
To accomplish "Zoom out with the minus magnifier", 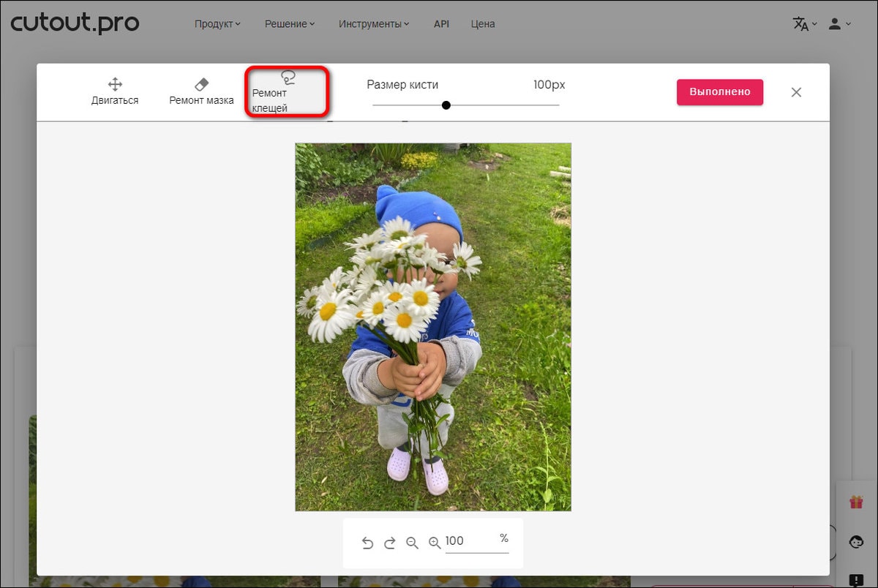I will click(x=412, y=543).
